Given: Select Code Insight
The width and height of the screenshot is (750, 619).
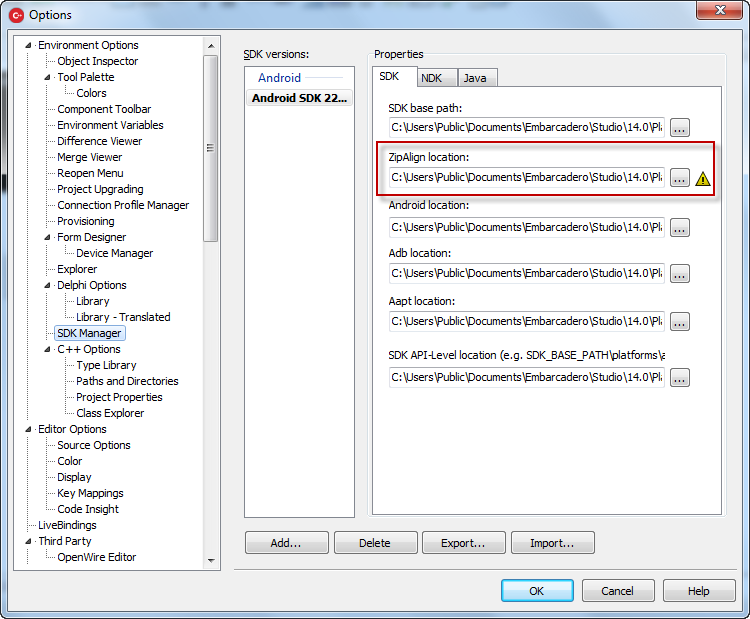Looking at the screenshot, I should (88, 509).
